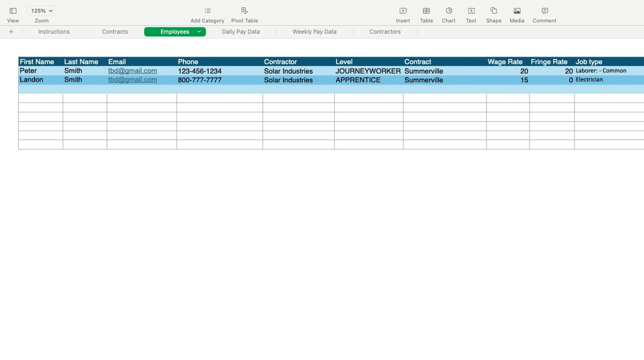Open the Insert menu icon

tap(403, 11)
